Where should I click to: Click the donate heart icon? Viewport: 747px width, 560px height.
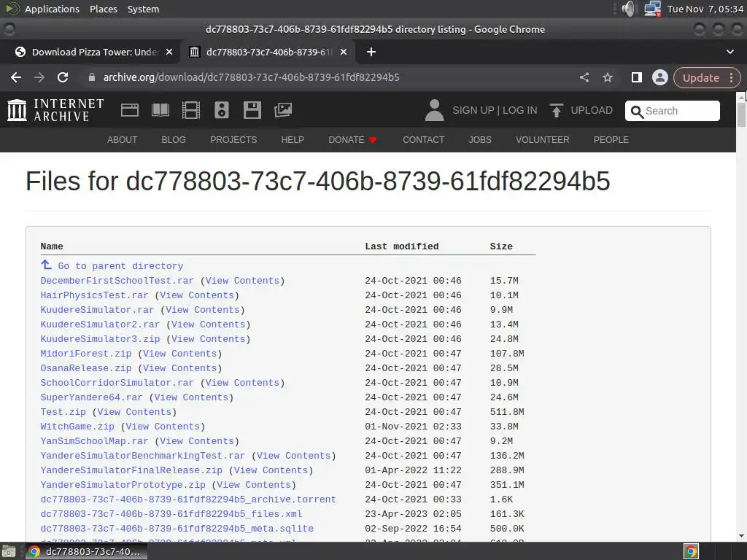click(x=373, y=140)
